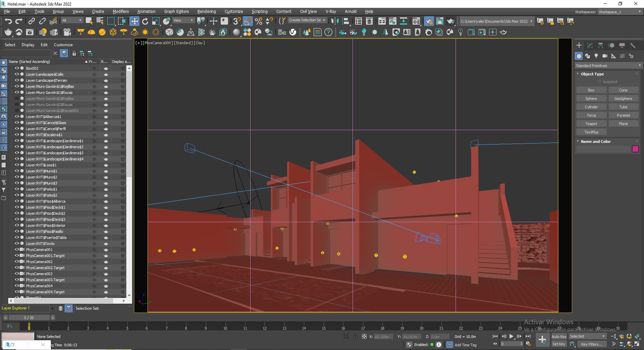
Task: Click the GeoSphere button
Action: [623, 99]
